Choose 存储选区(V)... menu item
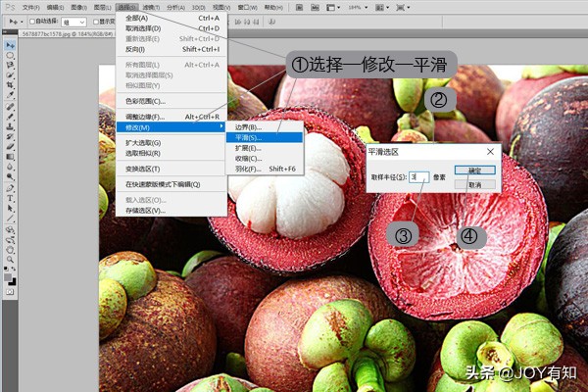588x392 pixels. [171, 211]
